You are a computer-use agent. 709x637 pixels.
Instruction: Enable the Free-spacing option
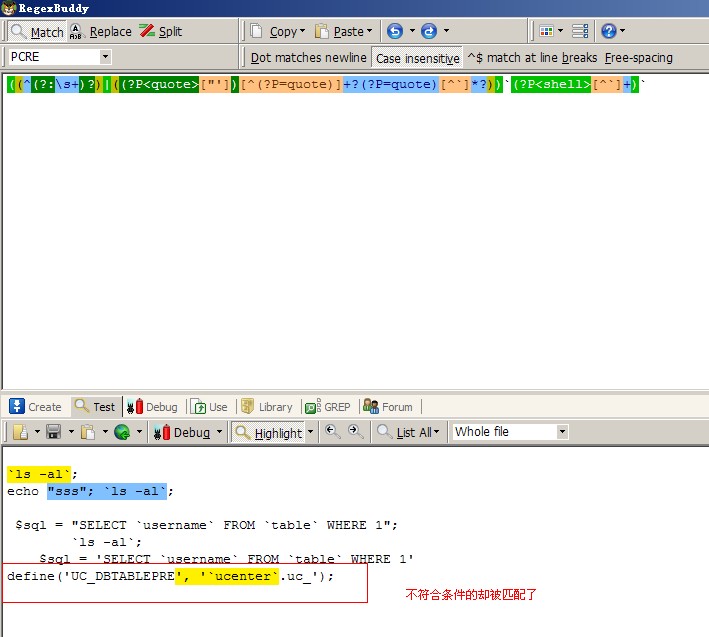tap(638, 58)
